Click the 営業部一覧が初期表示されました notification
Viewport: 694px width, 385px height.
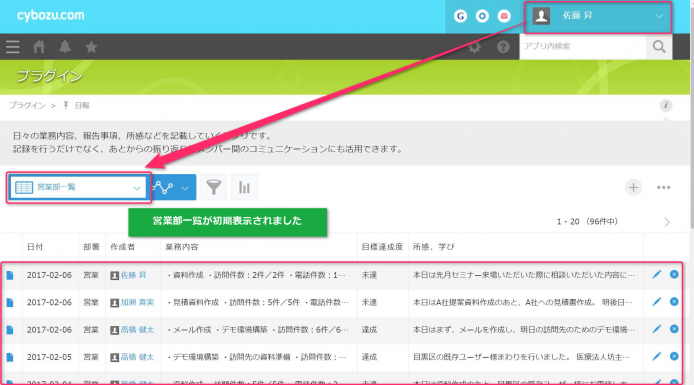[227, 221]
